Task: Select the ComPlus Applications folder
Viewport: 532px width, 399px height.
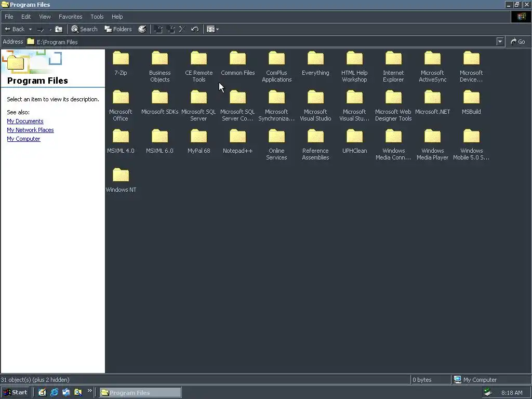Action: coord(276,67)
